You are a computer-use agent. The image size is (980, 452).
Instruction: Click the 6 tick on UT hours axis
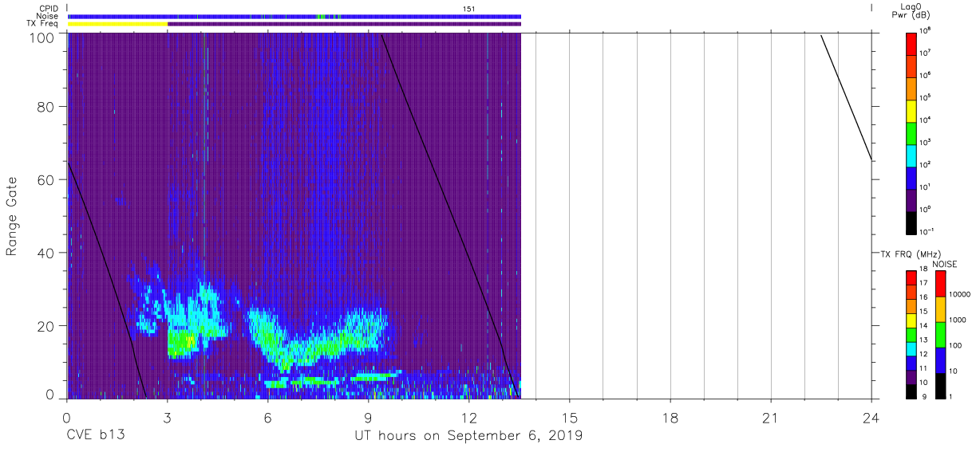pos(267,417)
